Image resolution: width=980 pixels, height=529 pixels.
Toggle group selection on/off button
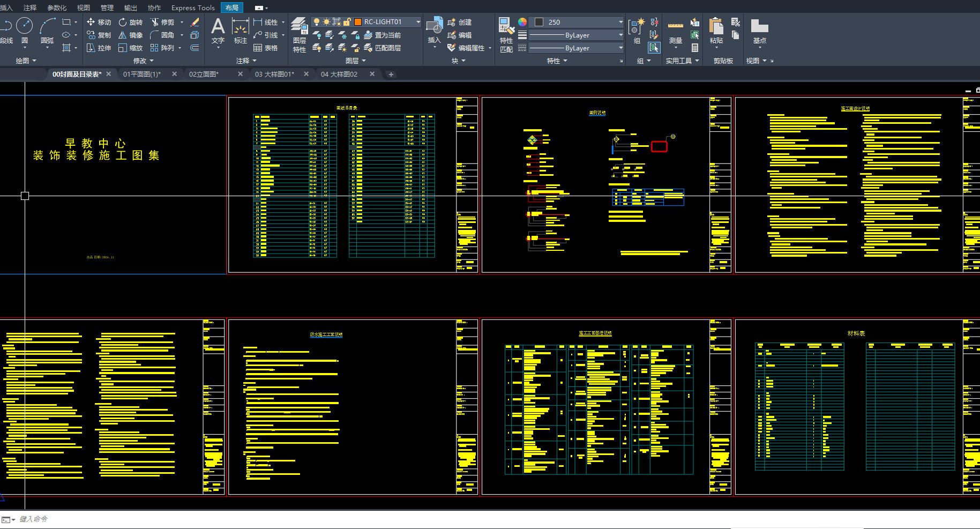654,48
